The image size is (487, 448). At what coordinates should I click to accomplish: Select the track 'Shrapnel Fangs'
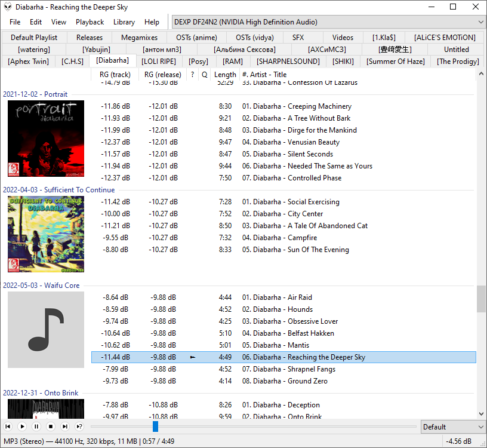coord(283,369)
